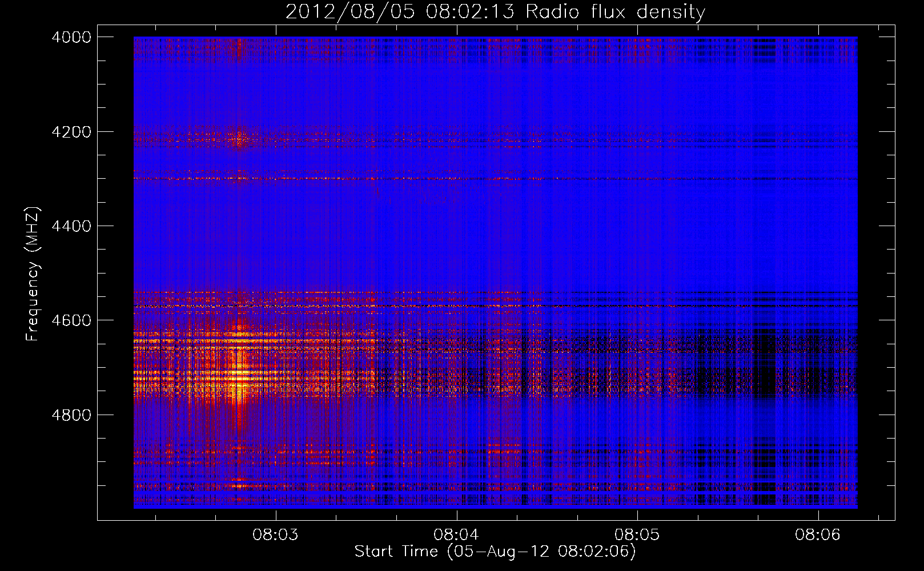
Task: Click the 4600 frequency tick label
Action: [71, 320]
